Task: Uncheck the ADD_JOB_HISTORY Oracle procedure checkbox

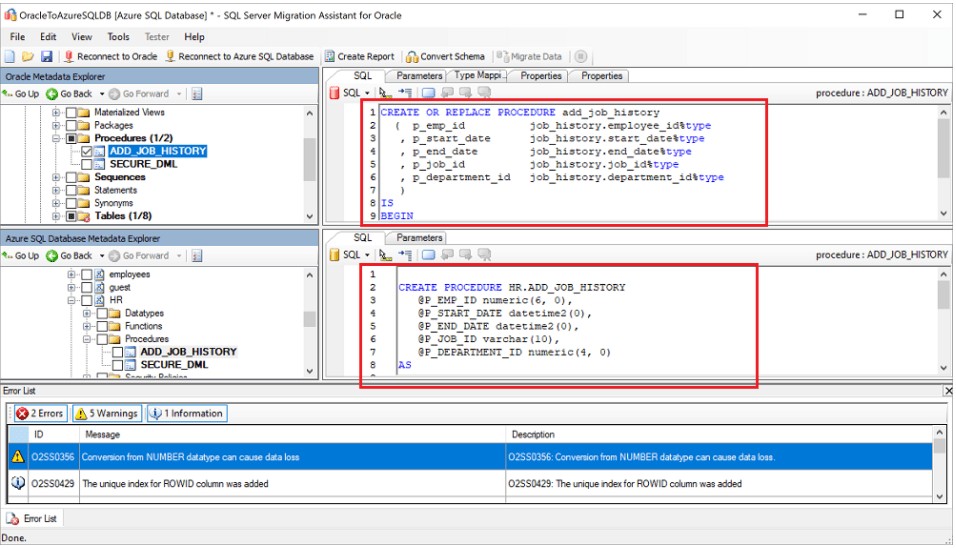Action: (87, 151)
